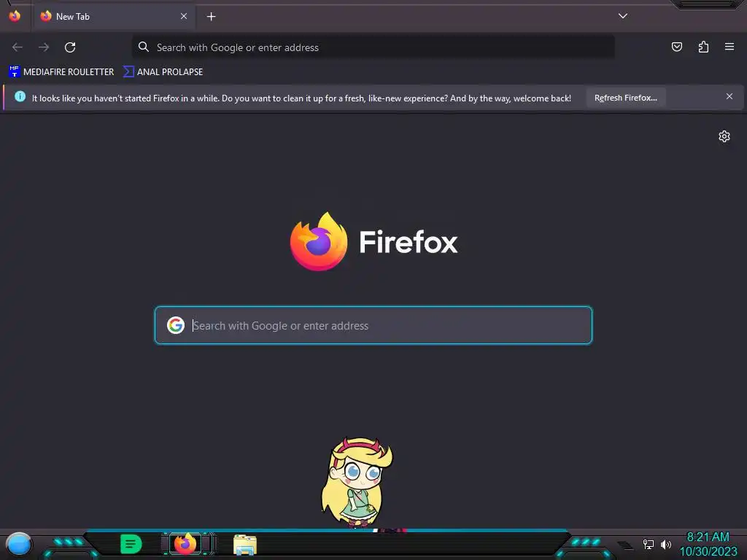The image size is (747, 560).
Task: Click the Star Butterfly desktop mascot
Action: [357, 482]
